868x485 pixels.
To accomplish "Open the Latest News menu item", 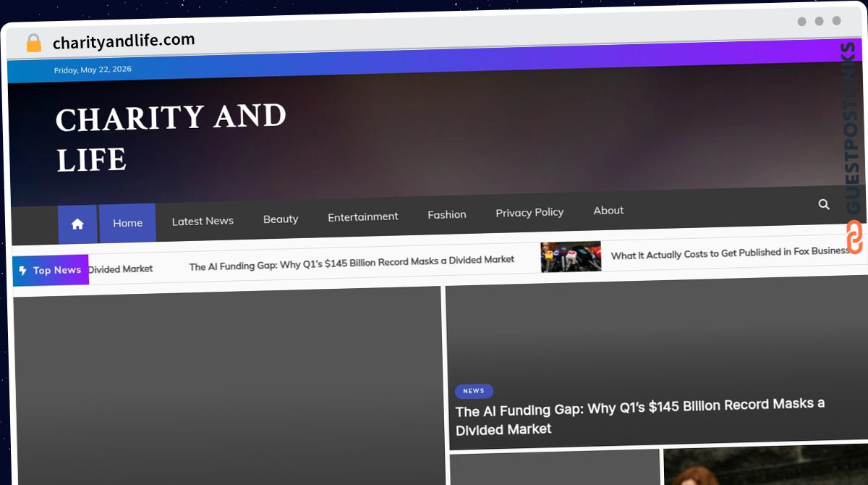I will [x=203, y=221].
